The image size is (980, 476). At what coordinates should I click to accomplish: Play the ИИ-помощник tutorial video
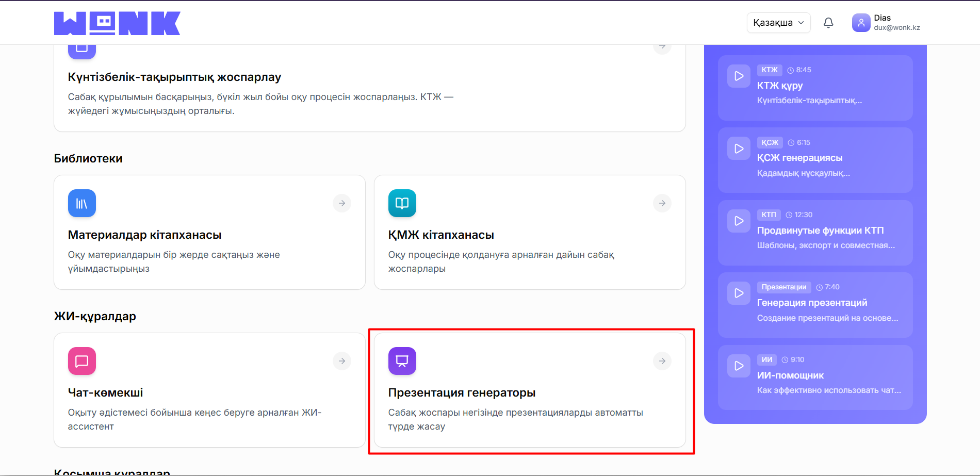pyautogui.click(x=738, y=366)
